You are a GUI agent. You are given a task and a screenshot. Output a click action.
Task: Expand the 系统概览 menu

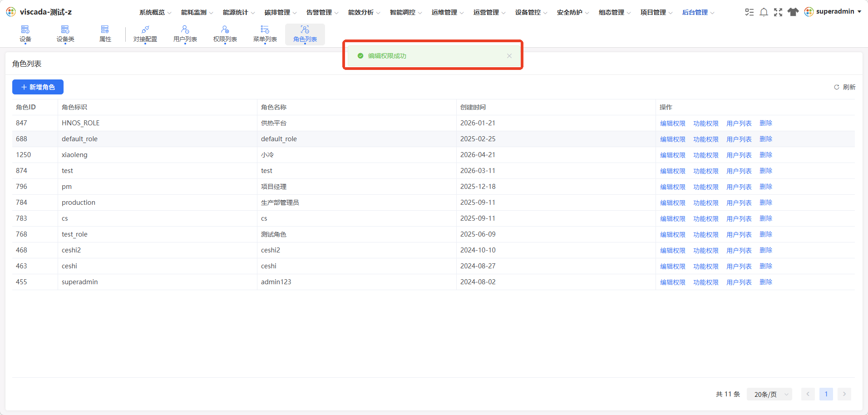[155, 12]
